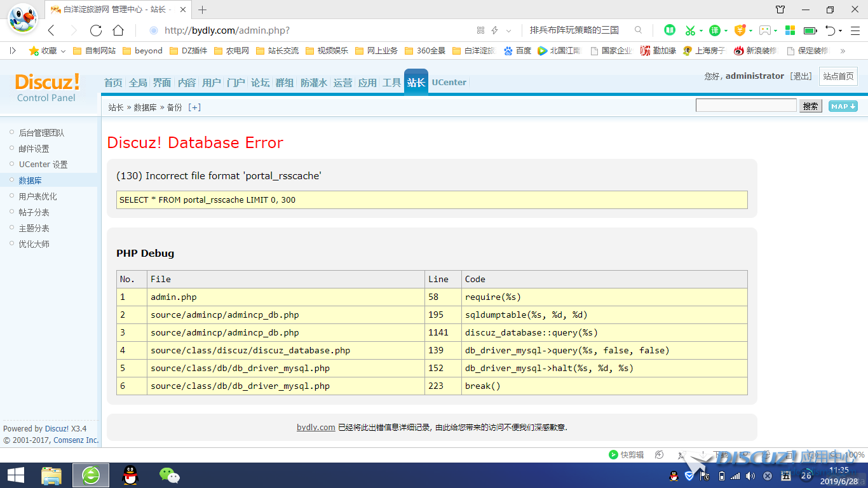
Task: Click the green battery icon in toolbar
Action: tap(810, 30)
